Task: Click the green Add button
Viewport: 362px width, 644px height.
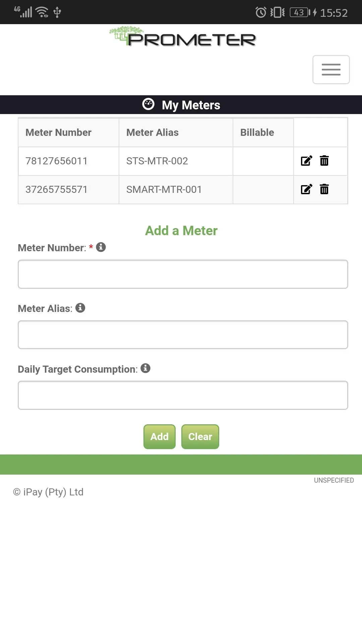Action: pos(160,437)
